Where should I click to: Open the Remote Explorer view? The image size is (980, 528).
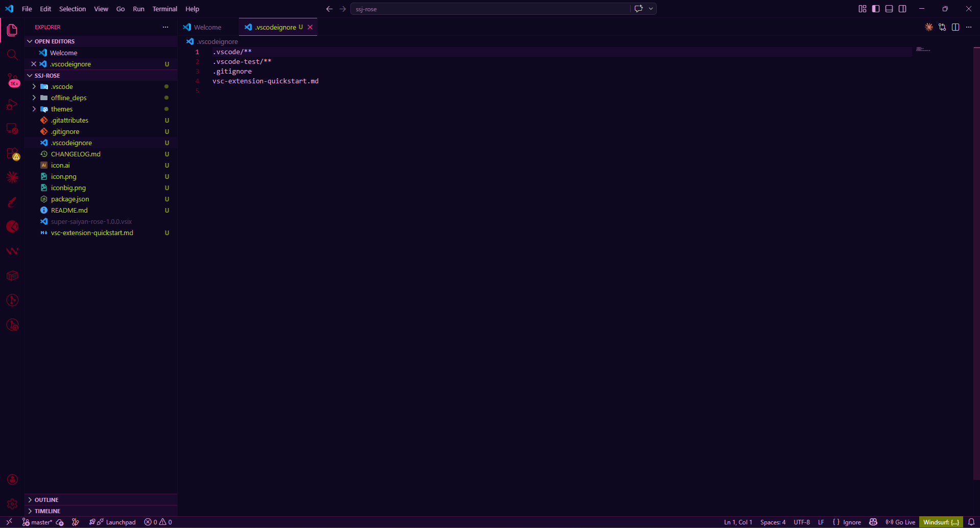pos(12,129)
